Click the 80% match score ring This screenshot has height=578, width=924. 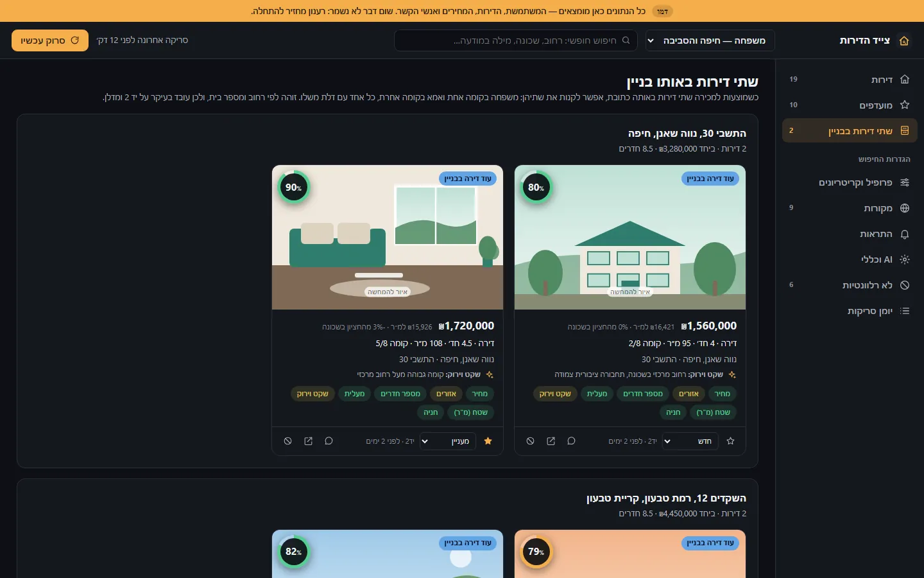click(536, 187)
